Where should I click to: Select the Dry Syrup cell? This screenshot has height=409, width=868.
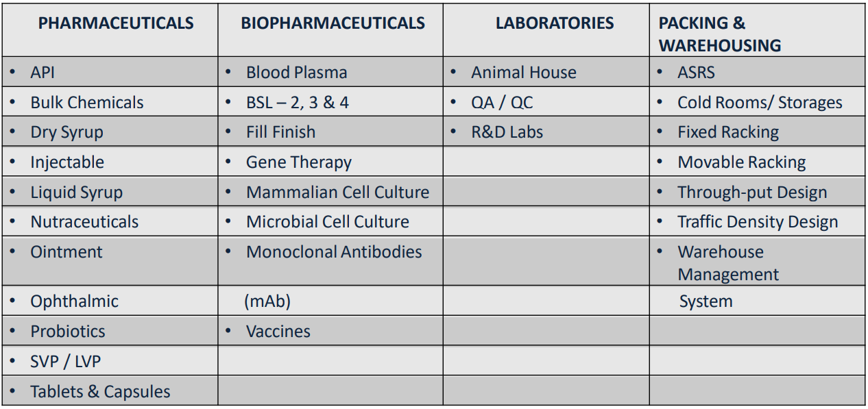67,132
